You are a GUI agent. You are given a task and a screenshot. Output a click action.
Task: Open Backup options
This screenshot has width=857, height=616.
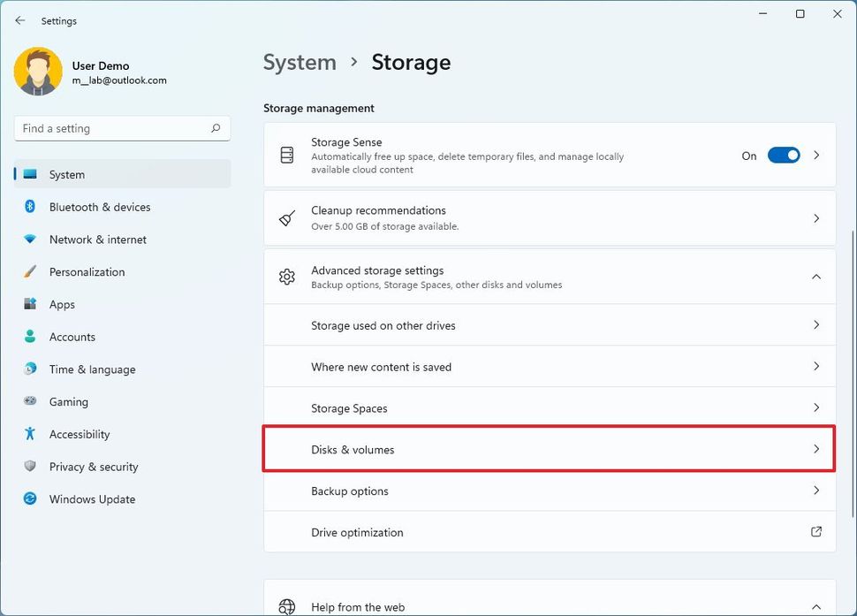pos(548,491)
